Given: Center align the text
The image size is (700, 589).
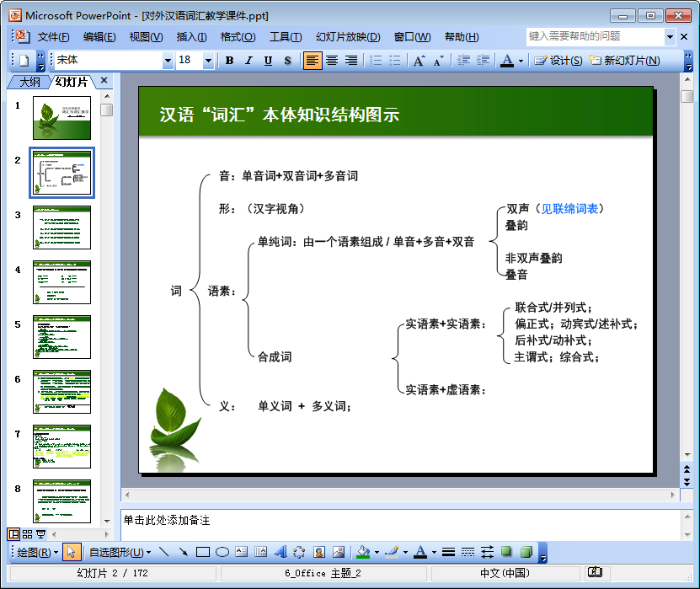Looking at the screenshot, I should pyautogui.click(x=332, y=61).
